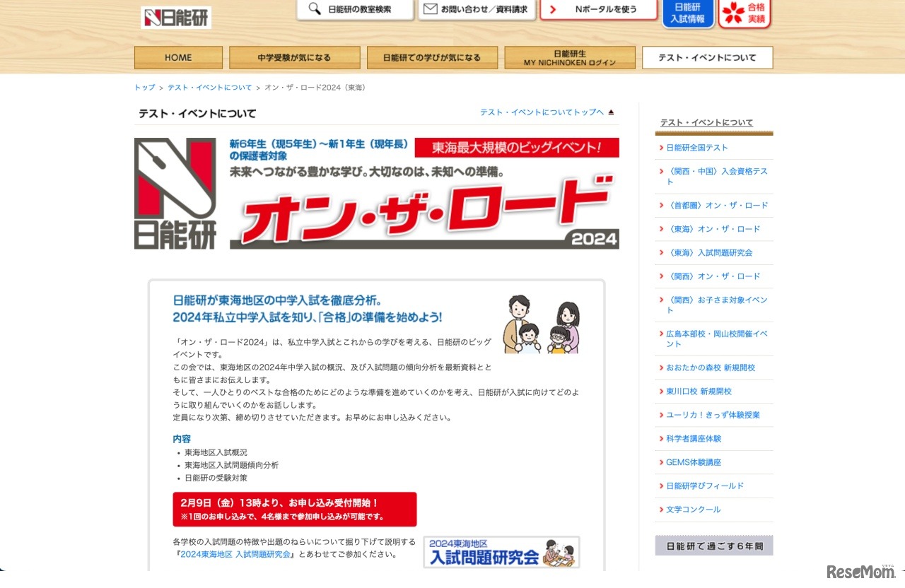Open the 日能研 入試情報 blue button

click(x=688, y=13)
